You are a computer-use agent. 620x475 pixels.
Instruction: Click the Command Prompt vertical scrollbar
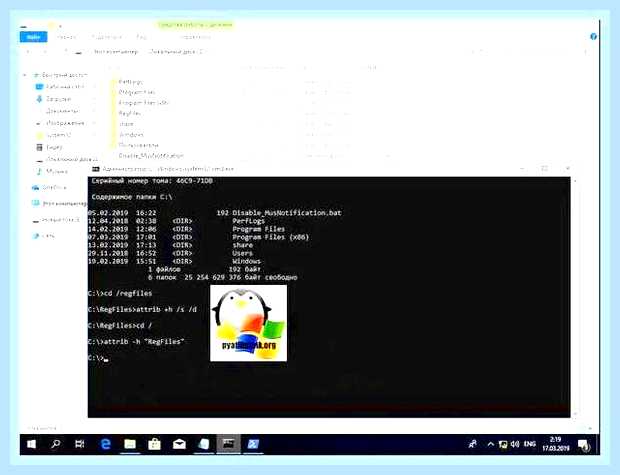coord(575,297)
